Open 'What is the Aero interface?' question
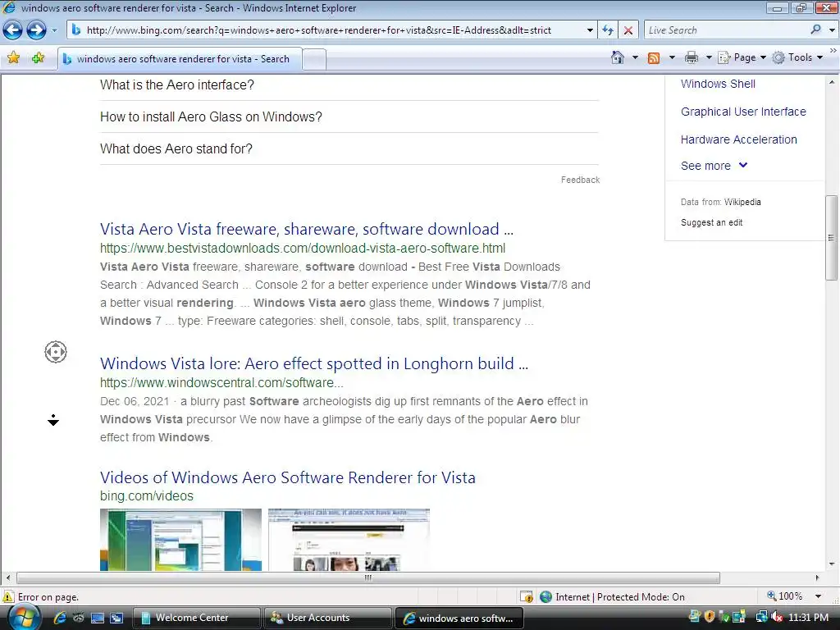 pyautogui.click(x=177, y=84)
